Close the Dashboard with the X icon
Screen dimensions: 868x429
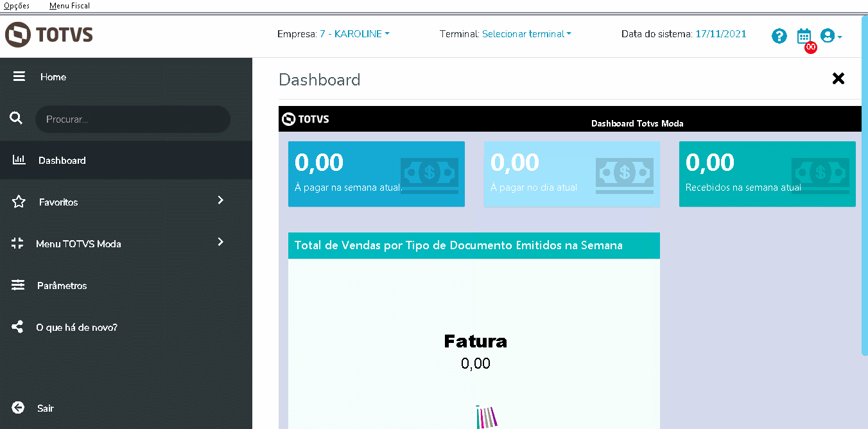[838, 78]
